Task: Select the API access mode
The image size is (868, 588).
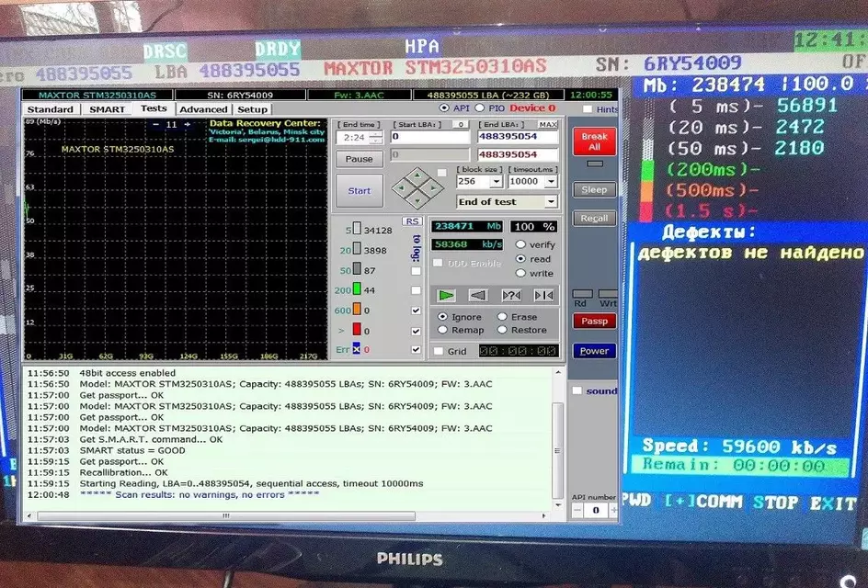Action: (444, 107)
